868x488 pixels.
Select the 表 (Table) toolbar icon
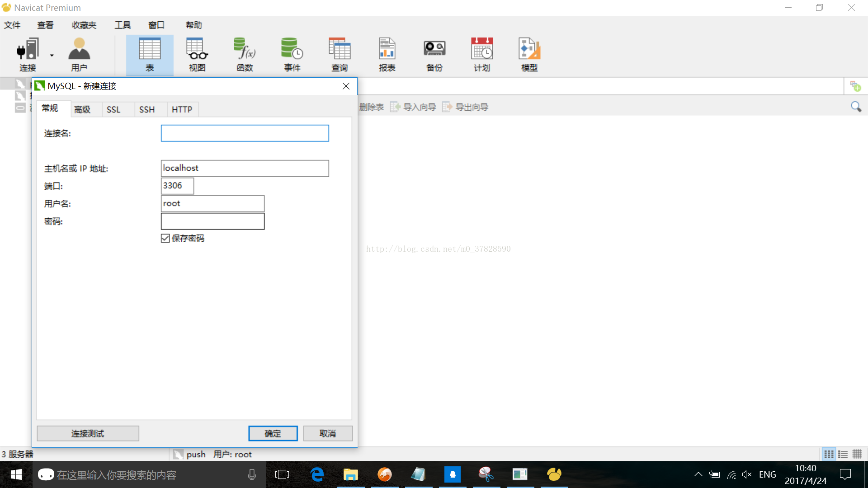(150, 55)
